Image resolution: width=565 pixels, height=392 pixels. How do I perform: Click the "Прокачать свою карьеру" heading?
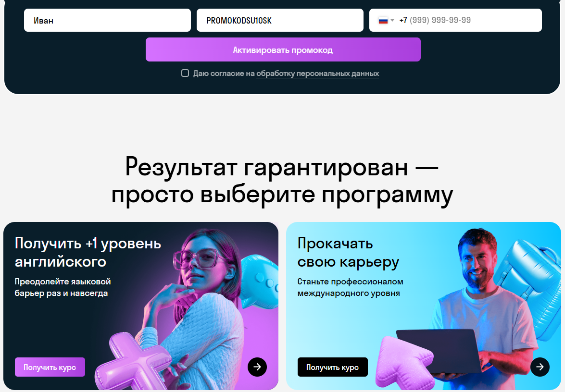[x=348, y=252]
